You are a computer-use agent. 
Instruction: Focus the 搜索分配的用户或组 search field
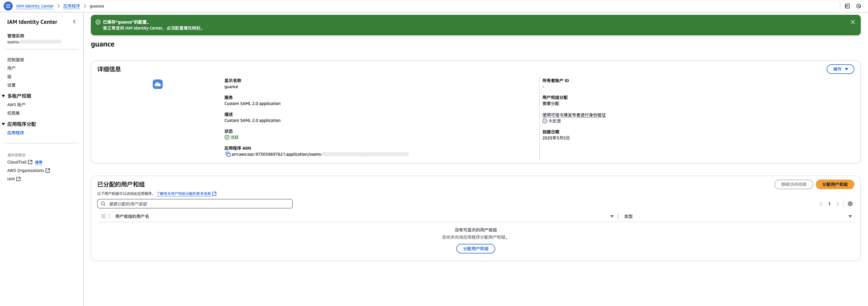tap(195, 204)
